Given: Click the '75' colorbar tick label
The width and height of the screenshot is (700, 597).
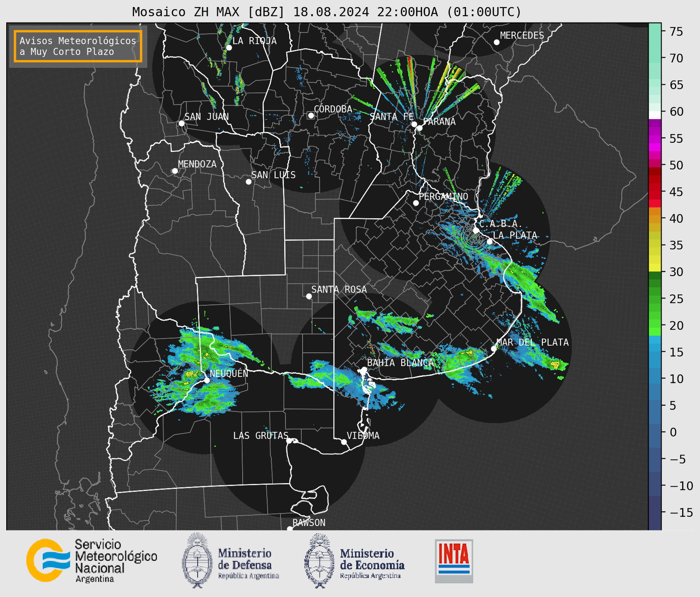Looking at the screenshot, I should point(676,31).
